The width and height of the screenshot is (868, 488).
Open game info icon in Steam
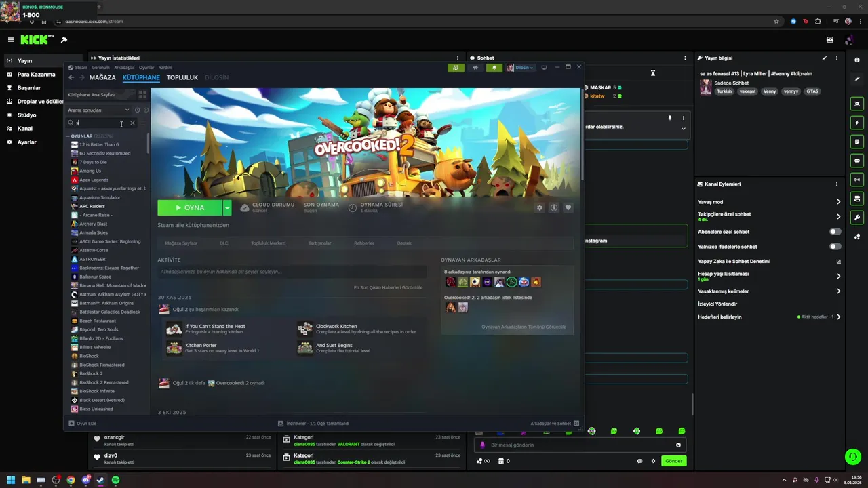(554, 208)
